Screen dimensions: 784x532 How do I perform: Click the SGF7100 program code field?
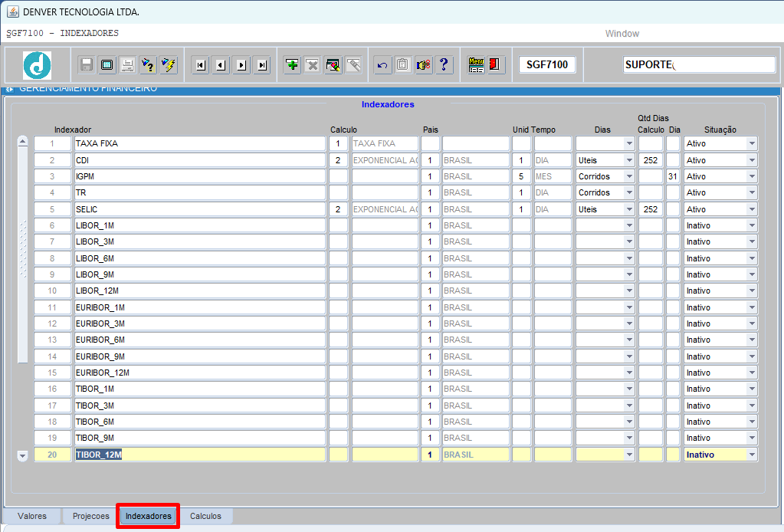point(547,64)
